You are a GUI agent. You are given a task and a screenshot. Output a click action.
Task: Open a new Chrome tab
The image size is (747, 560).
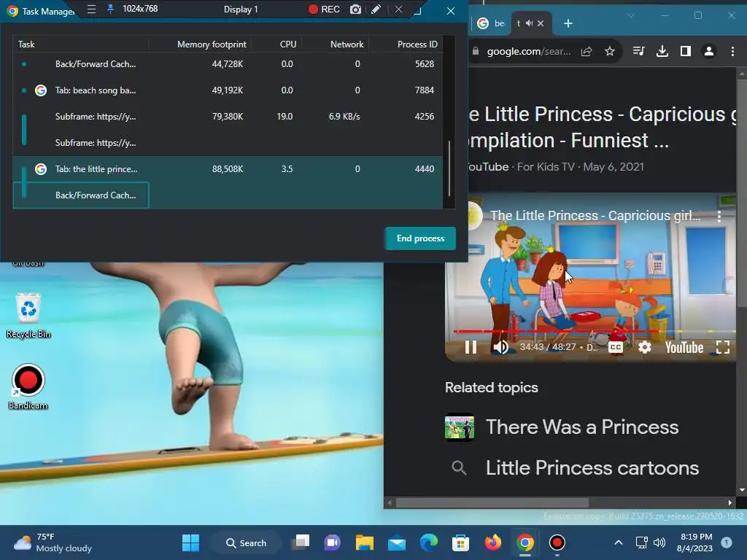[568, 23]
